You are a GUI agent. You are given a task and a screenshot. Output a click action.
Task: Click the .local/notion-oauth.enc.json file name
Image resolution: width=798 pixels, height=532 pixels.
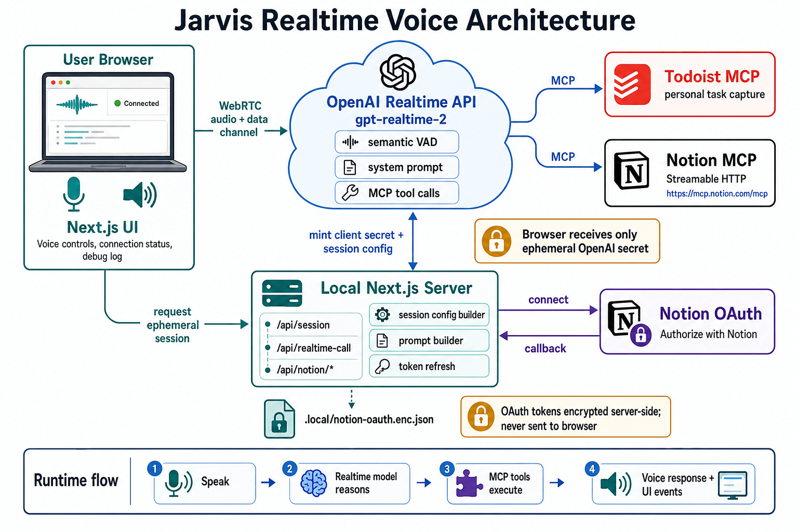369,419
